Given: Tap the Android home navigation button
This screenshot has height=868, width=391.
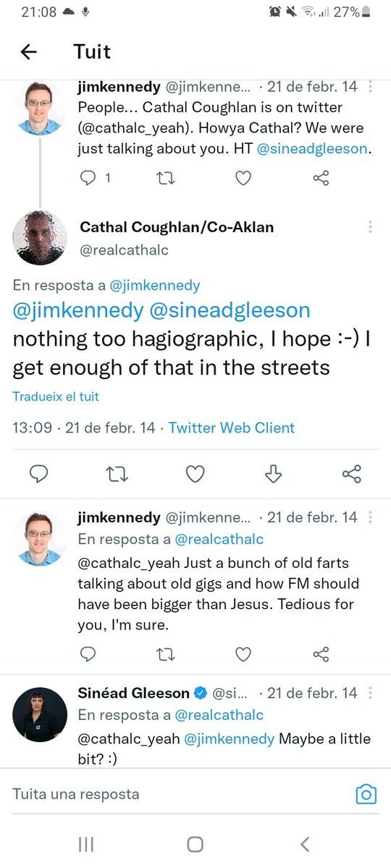Looking at the screenshot, I should 195,843.
